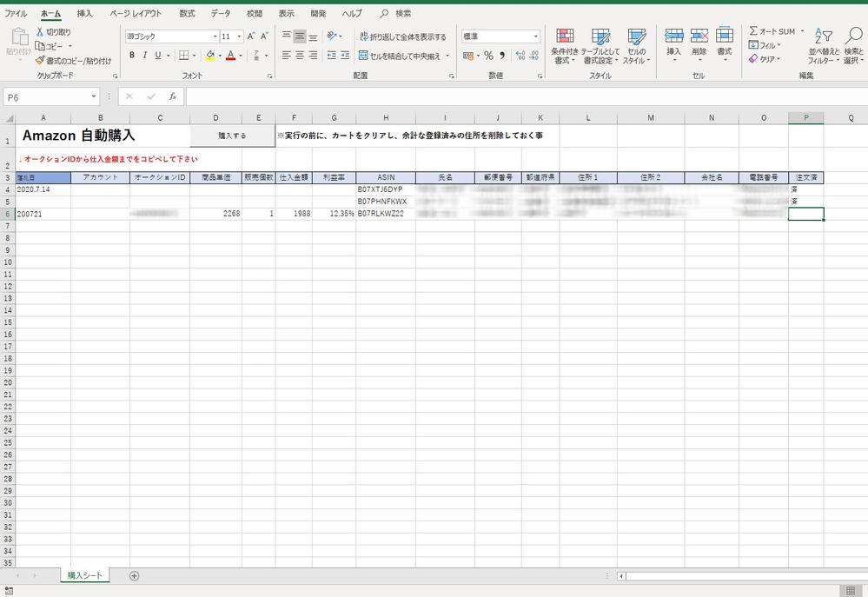868x597 pixels.
Task: Click the Paste (貼り付け) clipboard icon
Action: pyautogui.click(x=19, y=37)
